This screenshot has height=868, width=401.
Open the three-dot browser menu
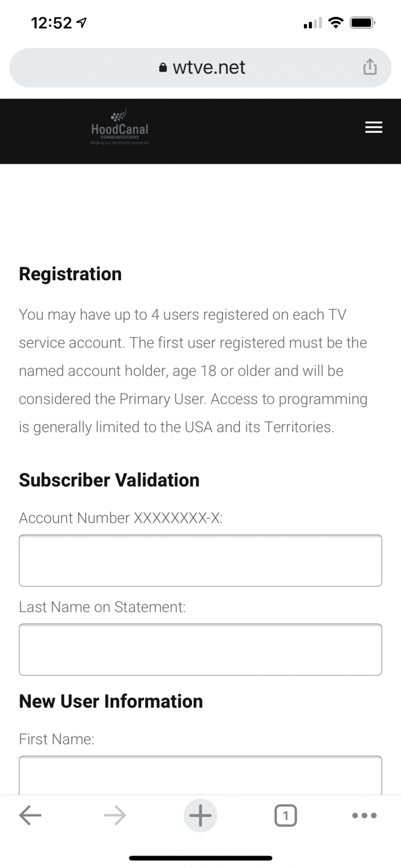click(364, 815)
